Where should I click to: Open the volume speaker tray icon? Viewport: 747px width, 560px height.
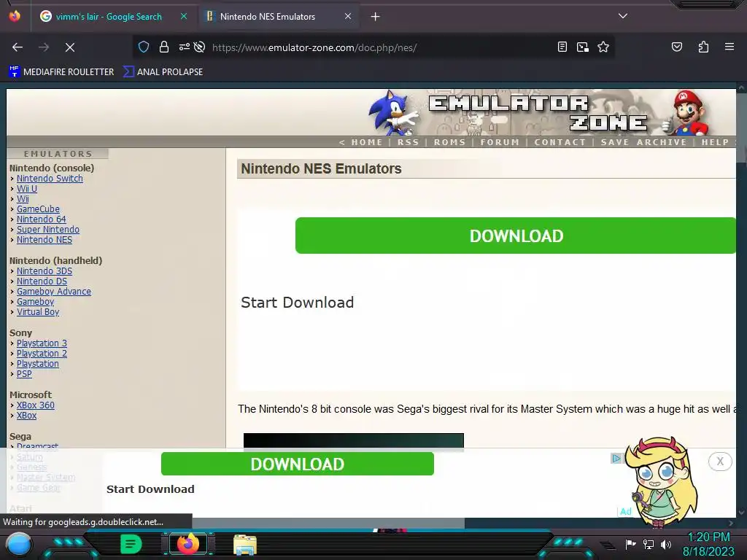click(666, 544)
